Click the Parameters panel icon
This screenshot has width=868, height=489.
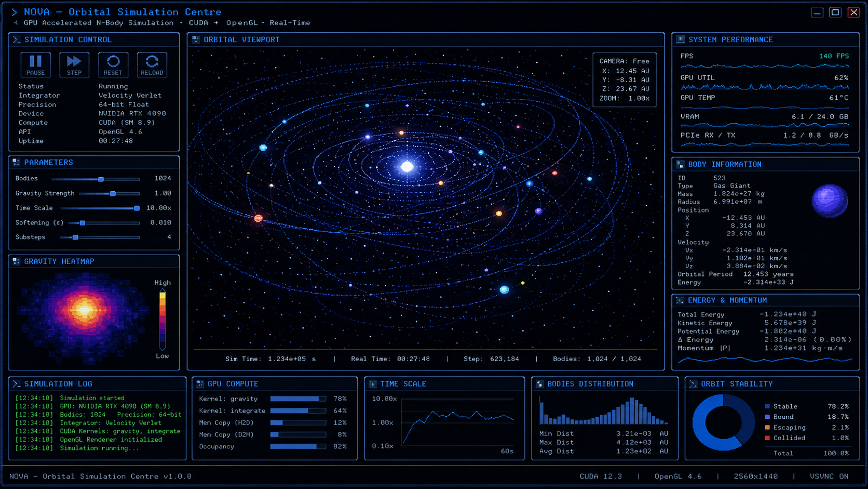tap(17, 162)
